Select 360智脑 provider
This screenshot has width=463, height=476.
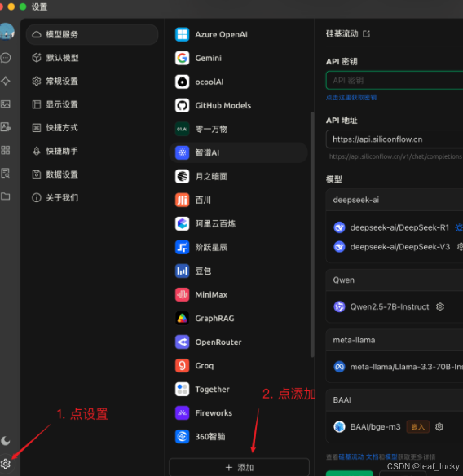pos(238,437)
